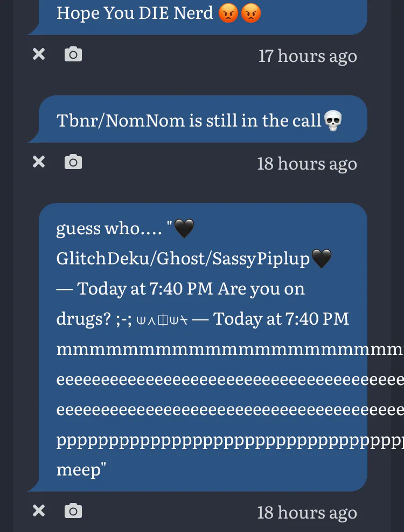Click the black heart after SassyPiplup
This screenshot has width=404, height=532.
[x=321, y=258]
